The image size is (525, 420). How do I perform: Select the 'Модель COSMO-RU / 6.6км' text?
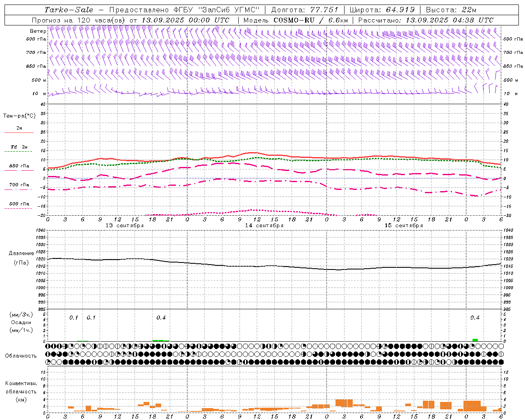[x=295, y=20]
